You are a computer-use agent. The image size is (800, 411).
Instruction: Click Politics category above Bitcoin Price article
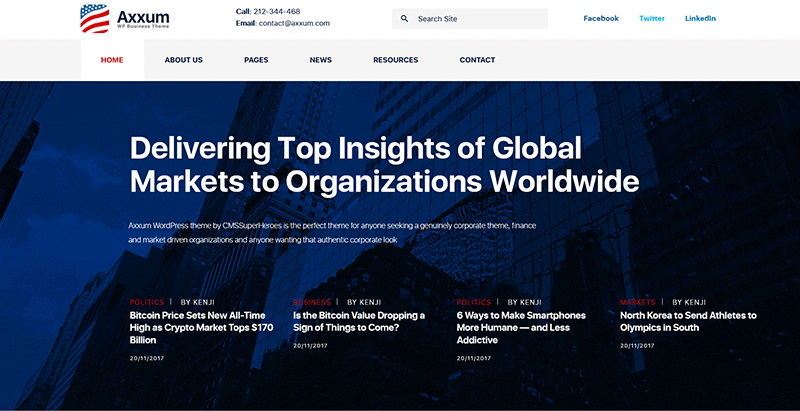point(147,302)
